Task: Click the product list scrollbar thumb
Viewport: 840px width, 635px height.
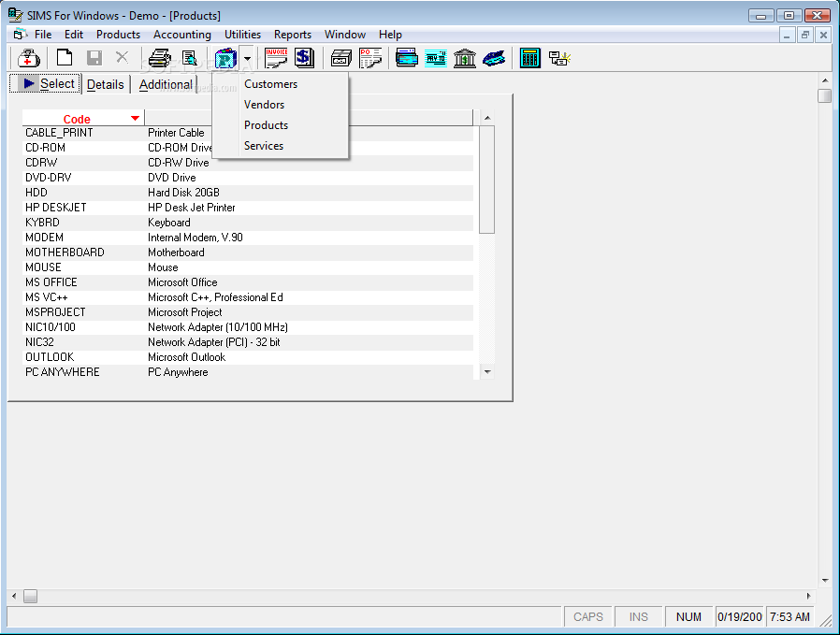Action: [x=487, y=180]
